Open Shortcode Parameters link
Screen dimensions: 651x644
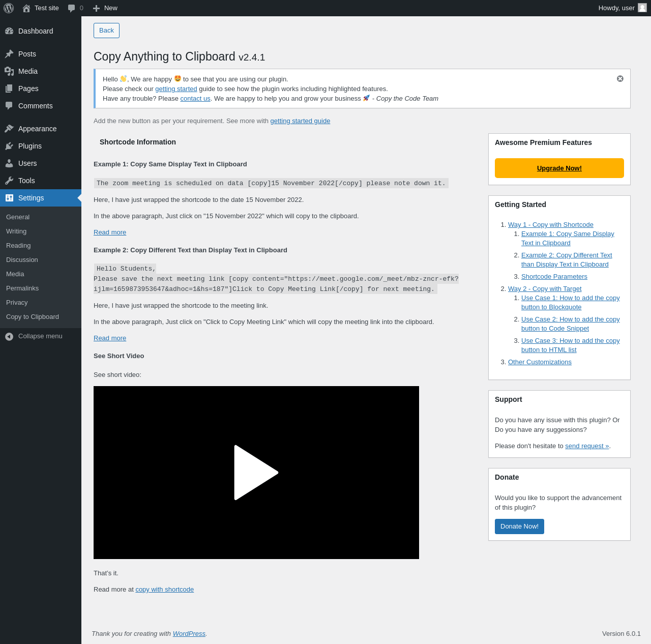point(554,277)
